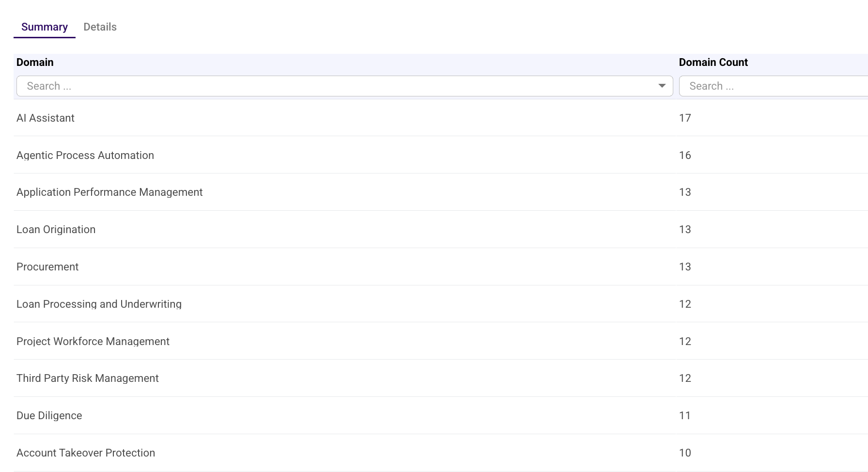868x472 pixels.
Task: Select the Due Diligence domain
Action: coord(49,416)
